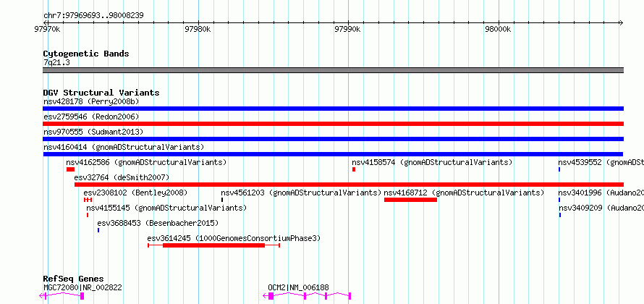Click the "Cytogenetic Bands" track title

coord(86,54)
